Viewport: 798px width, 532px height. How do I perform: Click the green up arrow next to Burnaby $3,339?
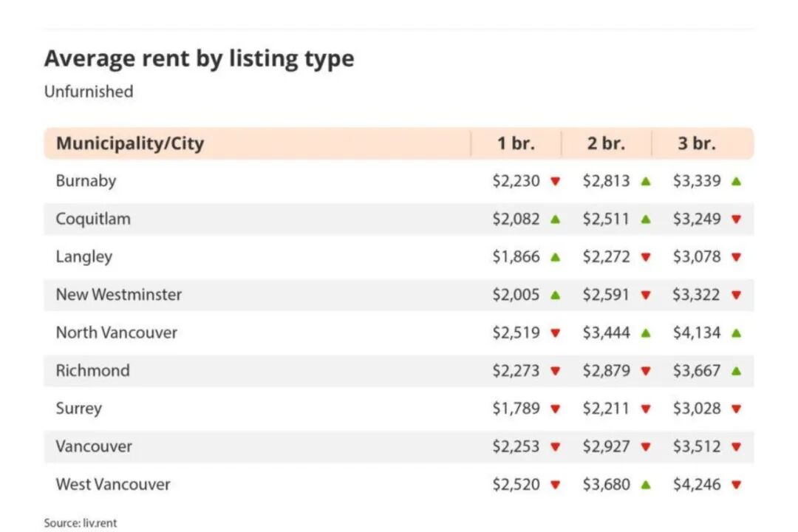click(x=736, y=181)
